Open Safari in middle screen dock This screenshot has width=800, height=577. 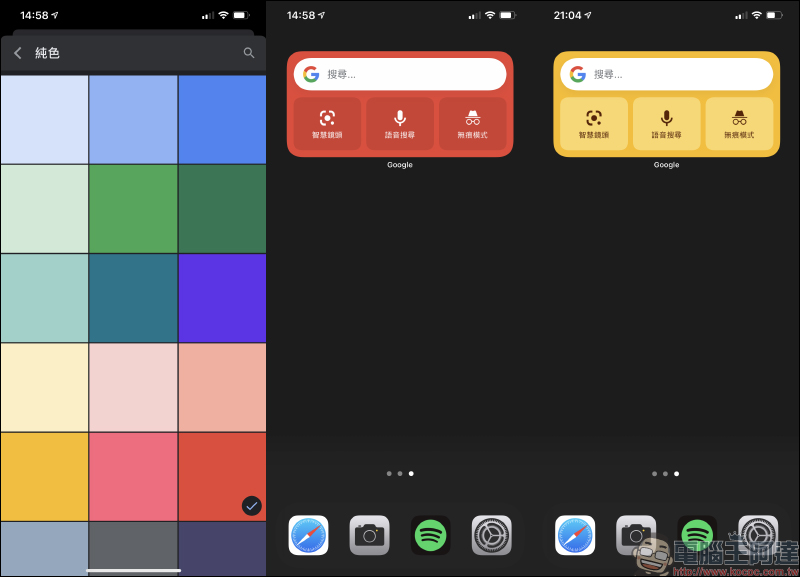[x=308, y=535]
